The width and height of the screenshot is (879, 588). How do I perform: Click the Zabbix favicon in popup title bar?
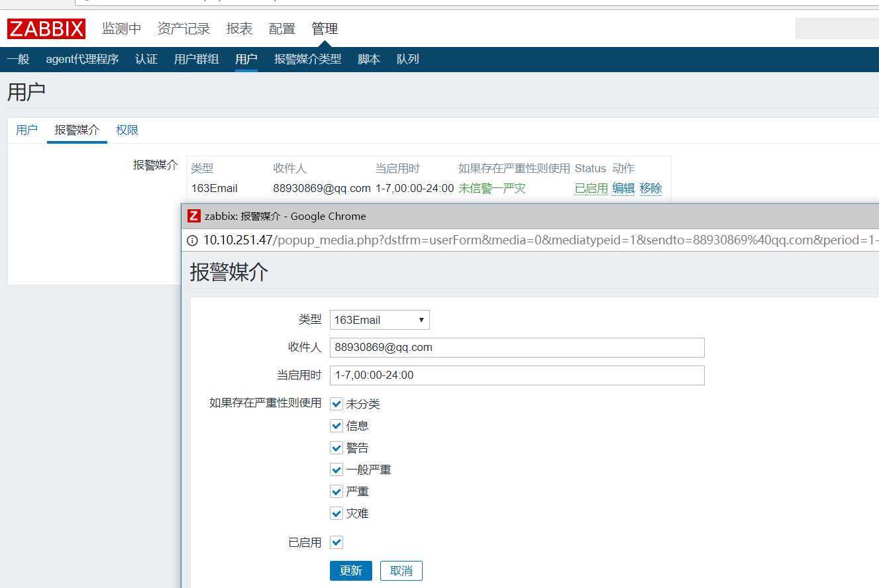click(x=194, y=216)
